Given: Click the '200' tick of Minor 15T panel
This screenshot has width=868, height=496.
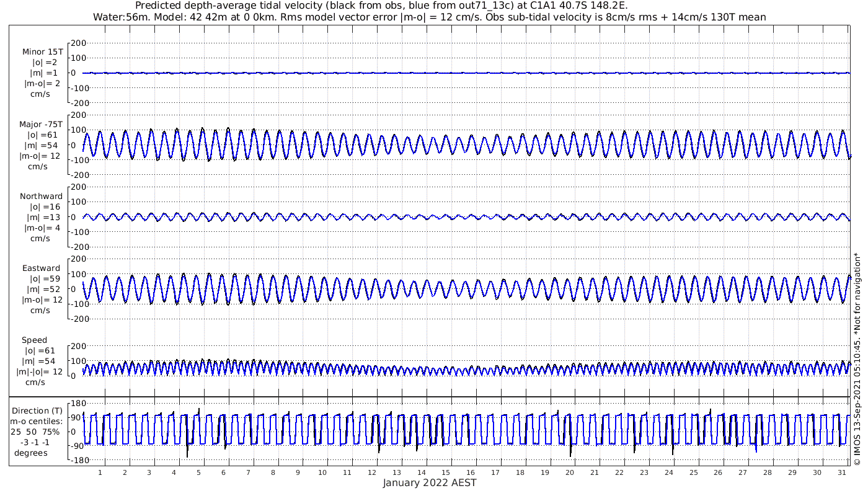Looking at the screenshot, I should point(77,43).
